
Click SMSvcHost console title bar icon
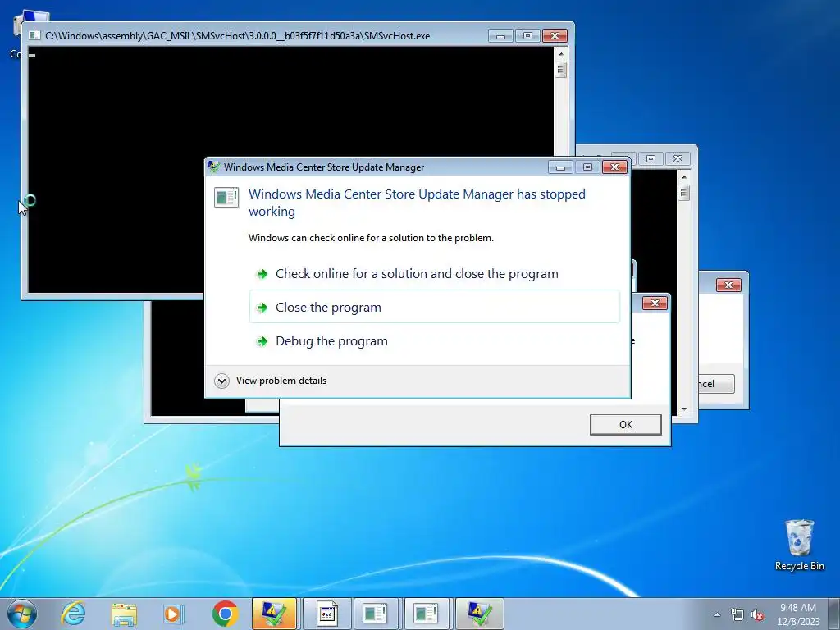tap(34, 35)
